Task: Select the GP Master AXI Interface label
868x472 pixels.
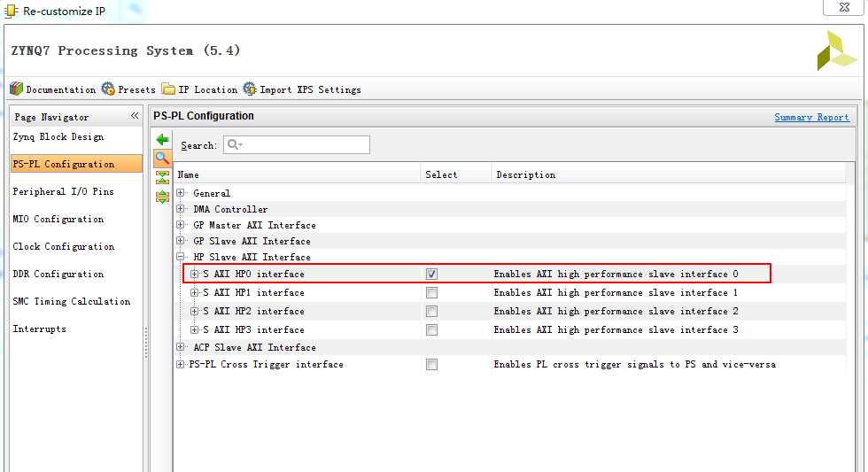Action: coord(255,225)
